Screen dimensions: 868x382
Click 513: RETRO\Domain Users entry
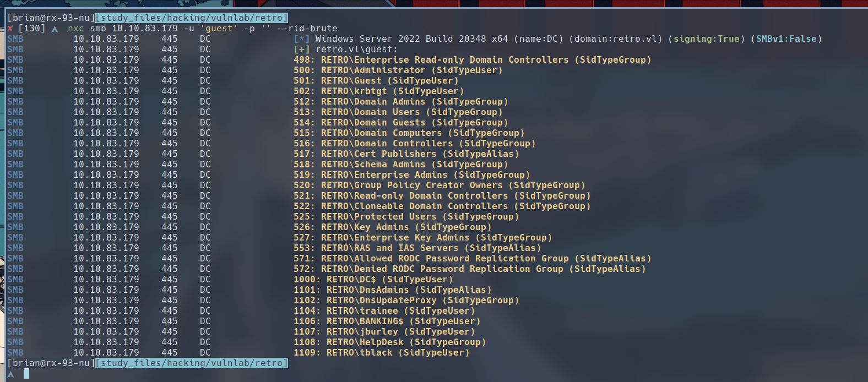(398, 112)
